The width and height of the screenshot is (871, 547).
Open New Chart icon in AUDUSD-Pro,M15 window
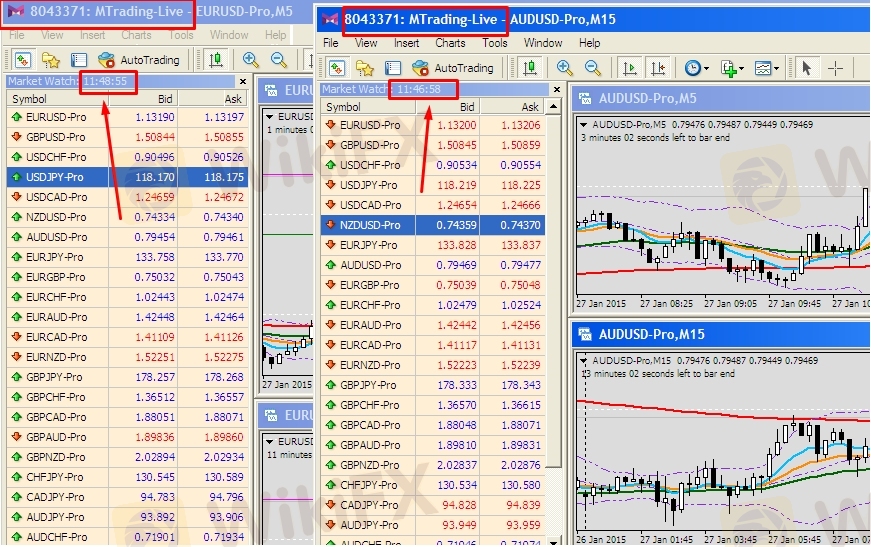pos(337,68)
